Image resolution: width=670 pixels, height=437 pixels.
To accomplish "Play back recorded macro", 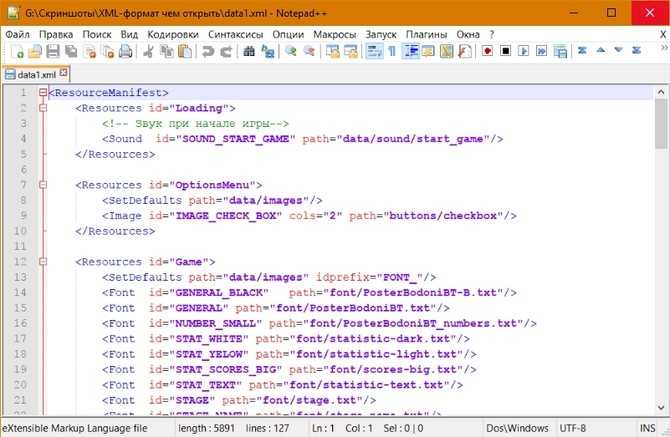I will [x=523, y=52].
